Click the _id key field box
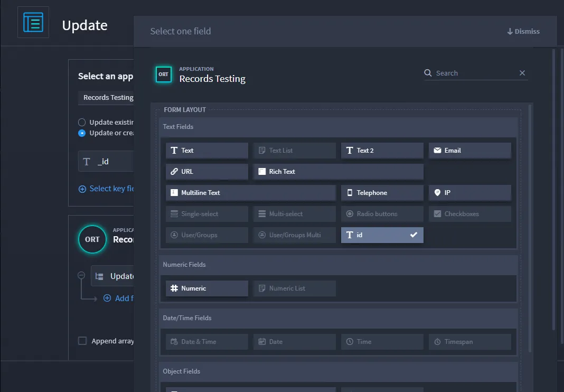 pyautogui.click(x=106, y=162)
